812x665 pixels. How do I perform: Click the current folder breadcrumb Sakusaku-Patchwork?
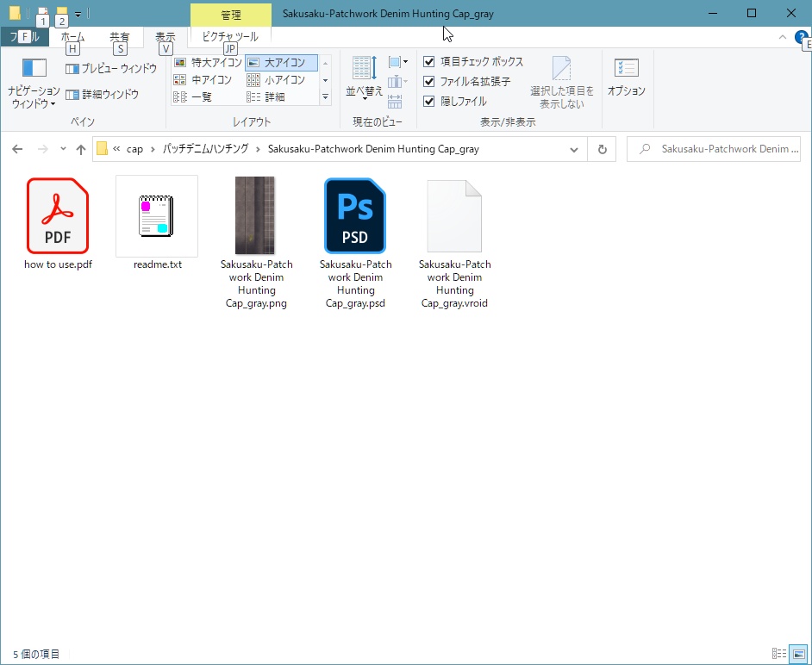coord(373,149)
